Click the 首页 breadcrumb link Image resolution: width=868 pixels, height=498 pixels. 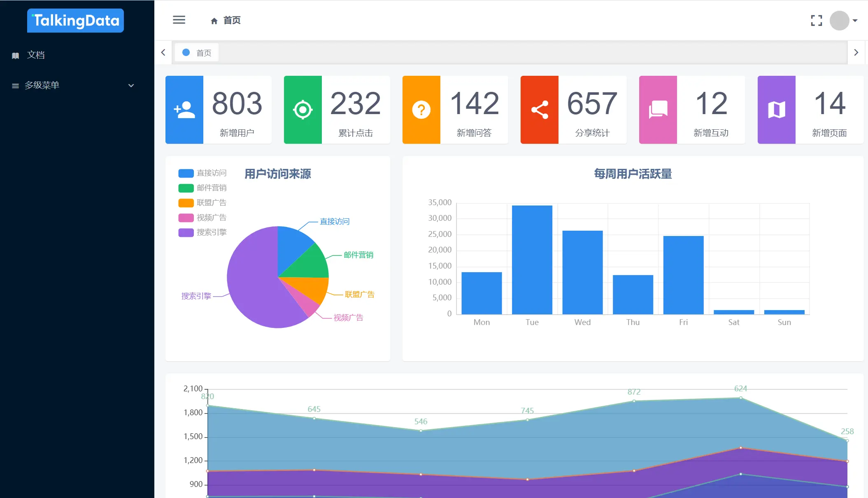(x=231, y=20)
